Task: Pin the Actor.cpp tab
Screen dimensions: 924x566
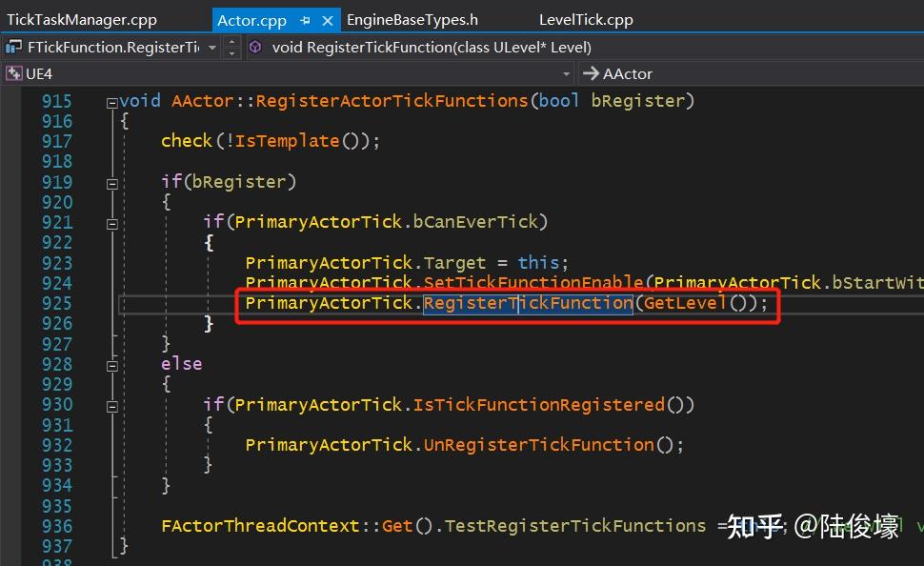Action: [303, 18]
